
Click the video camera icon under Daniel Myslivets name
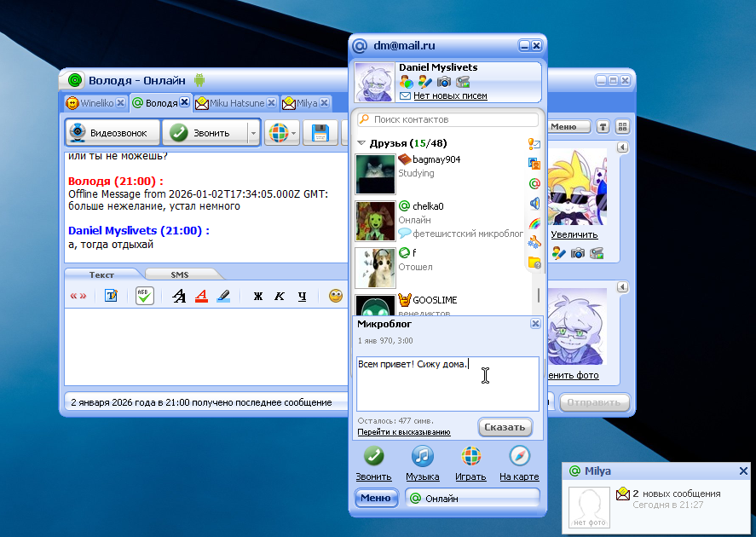coord(463,82)
